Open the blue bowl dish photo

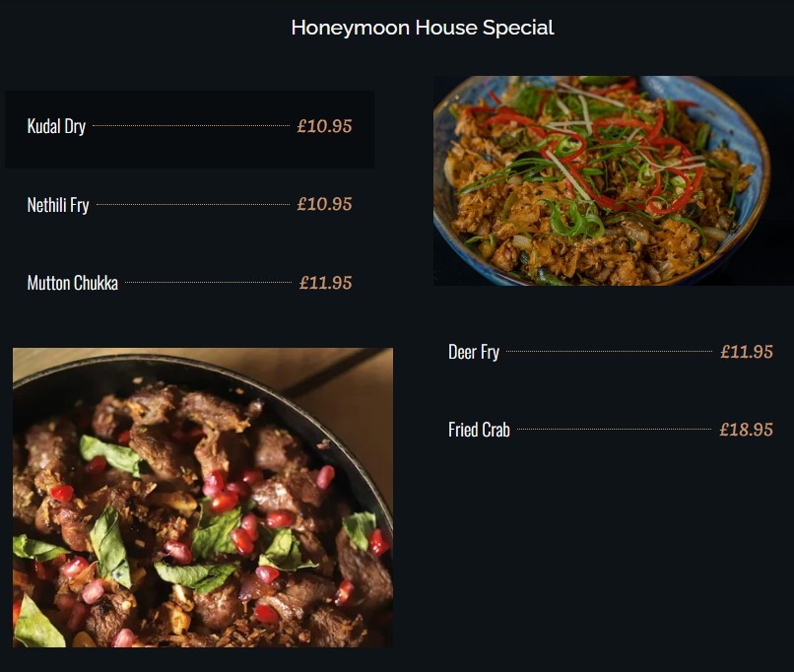pyautogui.click(x=613, y=180)
